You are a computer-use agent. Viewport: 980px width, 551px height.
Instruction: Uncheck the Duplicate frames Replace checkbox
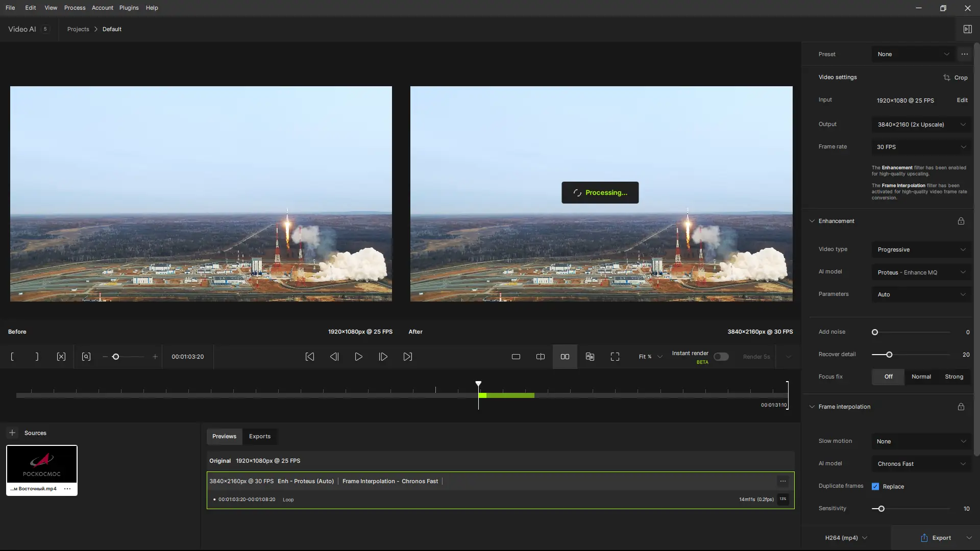[x=875, y=486]
